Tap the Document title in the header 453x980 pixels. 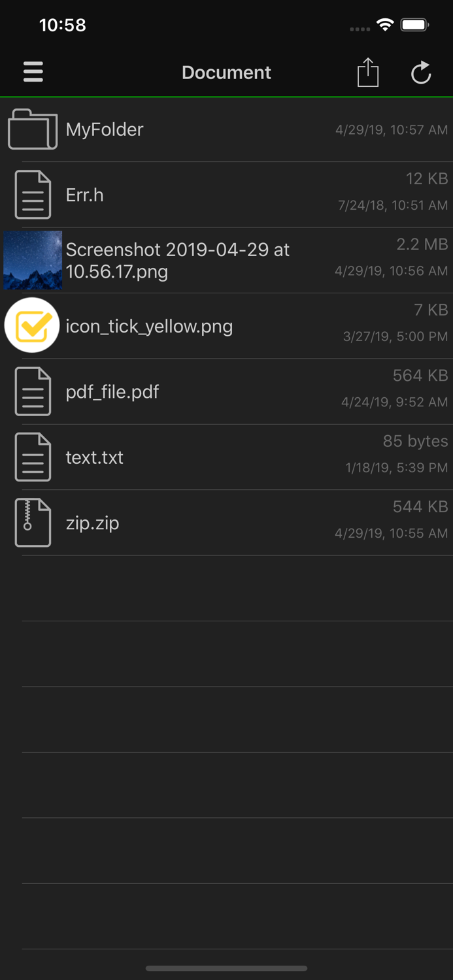pos(226,73)
